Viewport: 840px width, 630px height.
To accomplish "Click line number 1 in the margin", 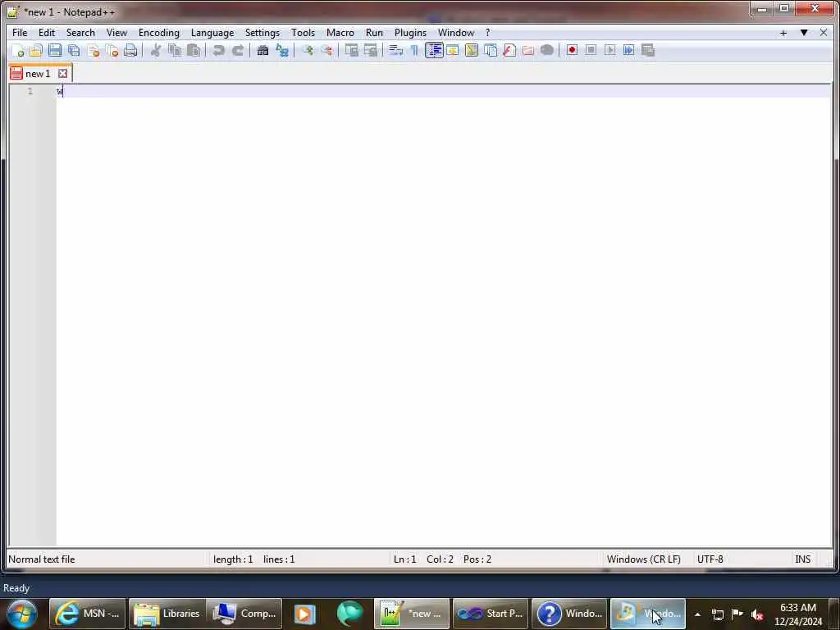I will (x=30, y=91).
